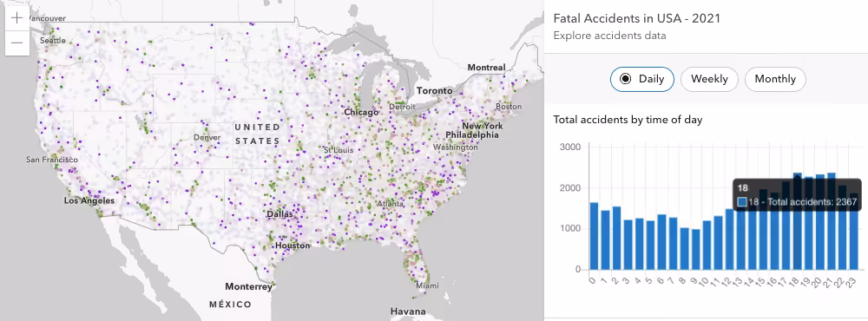
Task: Select the Weekly option
Action: click(709, 79)
